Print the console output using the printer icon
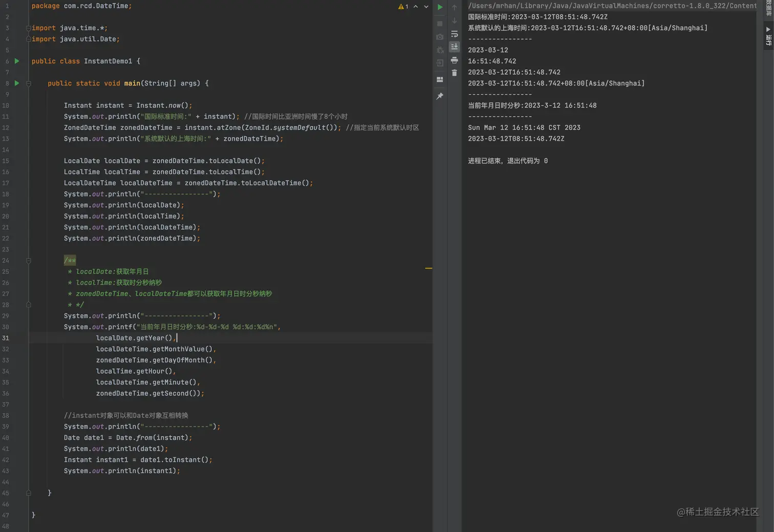 tap(454, 60)
